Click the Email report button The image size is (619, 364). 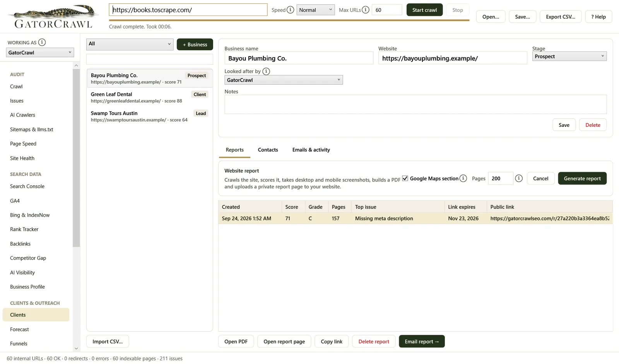(x=422, y=342)
